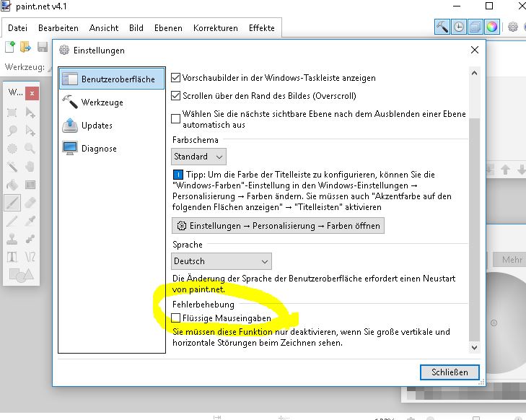Select the Paint Bucket tool
Viewport: 526px width, 420px height.
coord(12,185)
